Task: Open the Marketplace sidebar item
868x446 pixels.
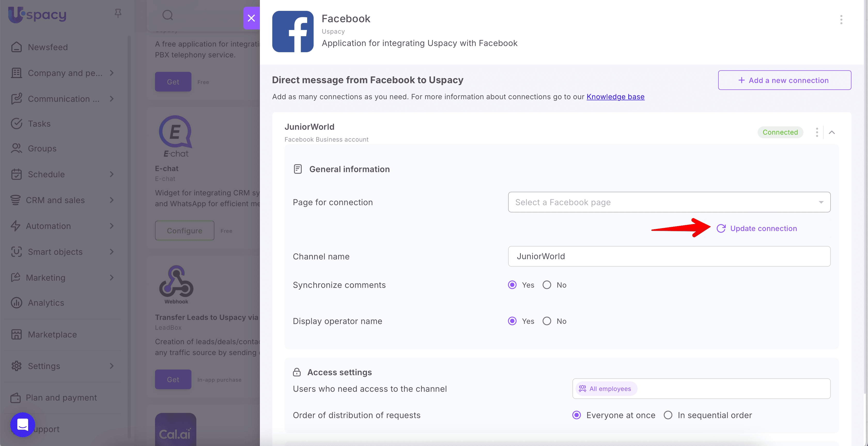Action: 52,334
